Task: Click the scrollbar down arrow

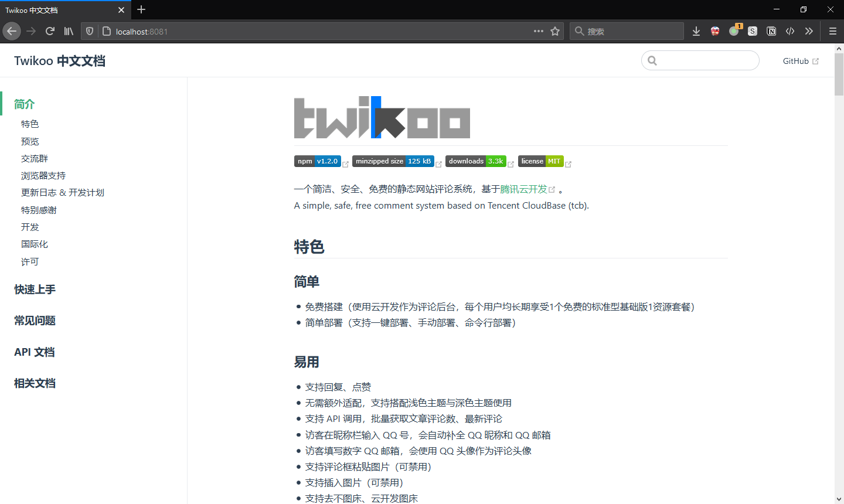Action: [839, 499]
